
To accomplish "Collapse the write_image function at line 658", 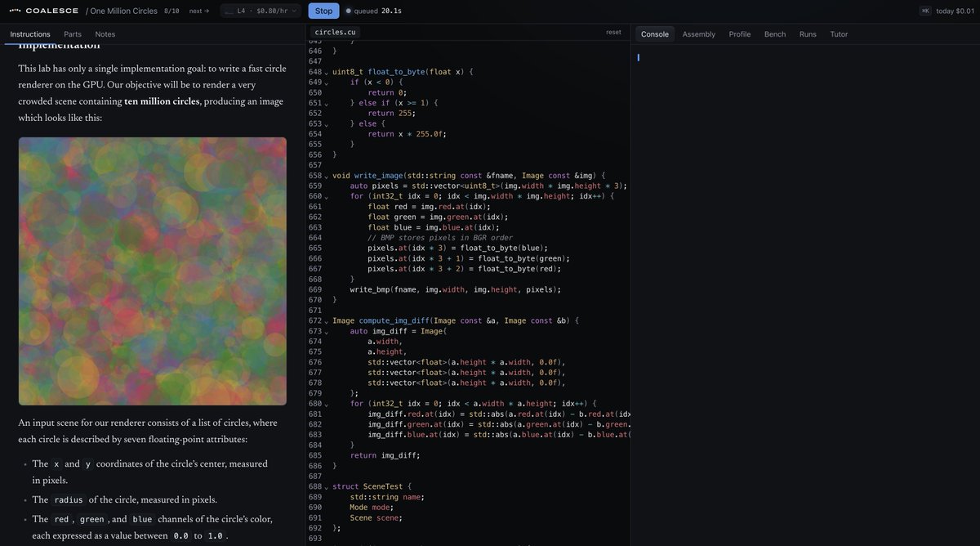I will [326, 177].
